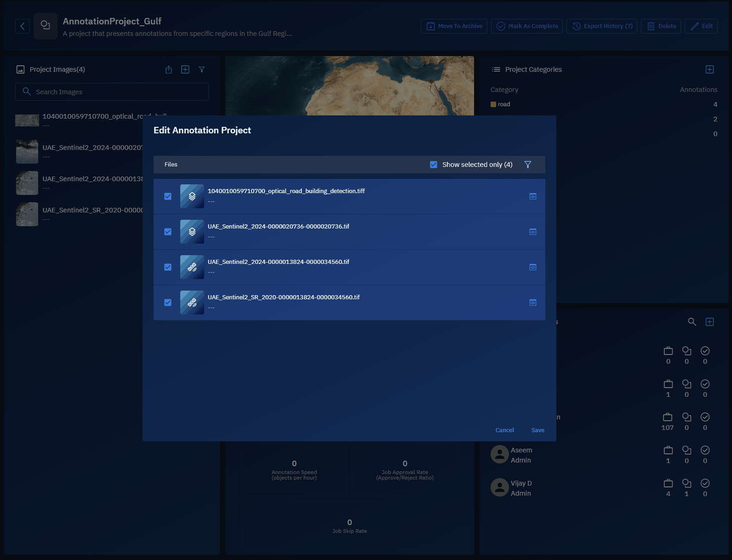Click the Search Images input field
Screen dimensions: 732x560
(x=112, y=92)
